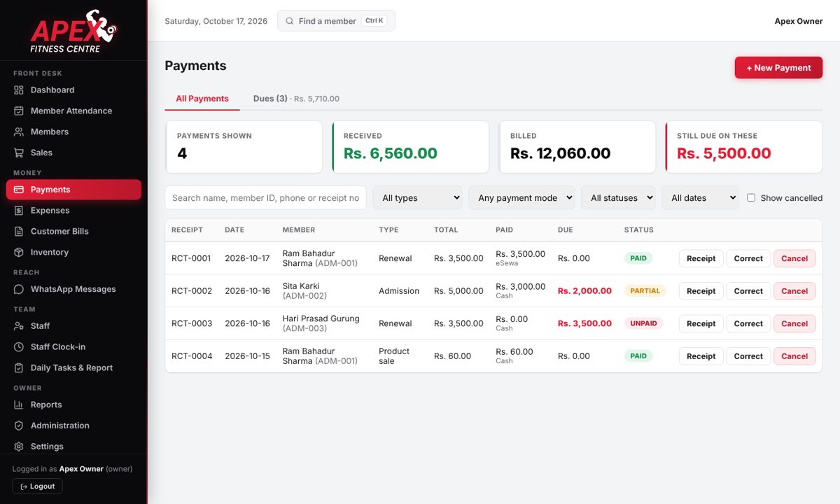Navigate to Expenses

(73, 211)
